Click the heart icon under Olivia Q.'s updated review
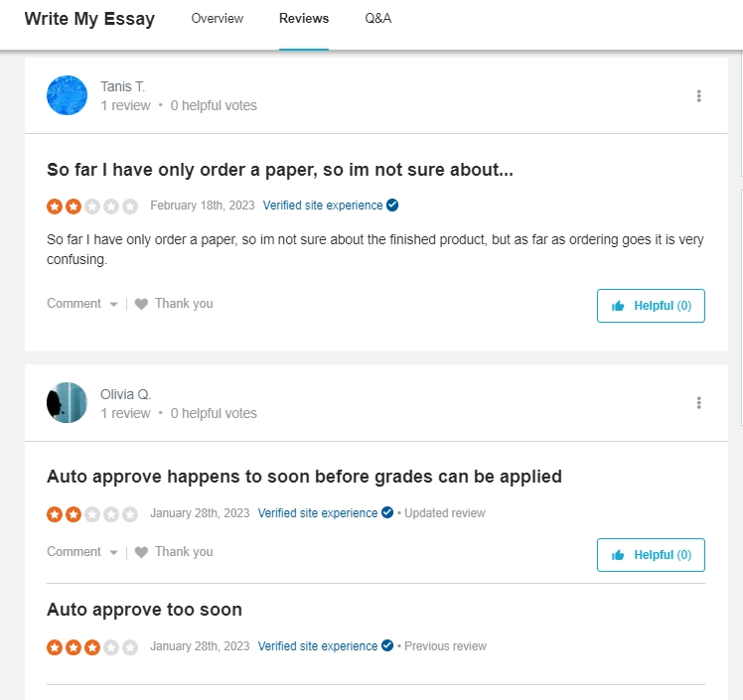Viewport: 743px width, 700px height. [141, 552]
